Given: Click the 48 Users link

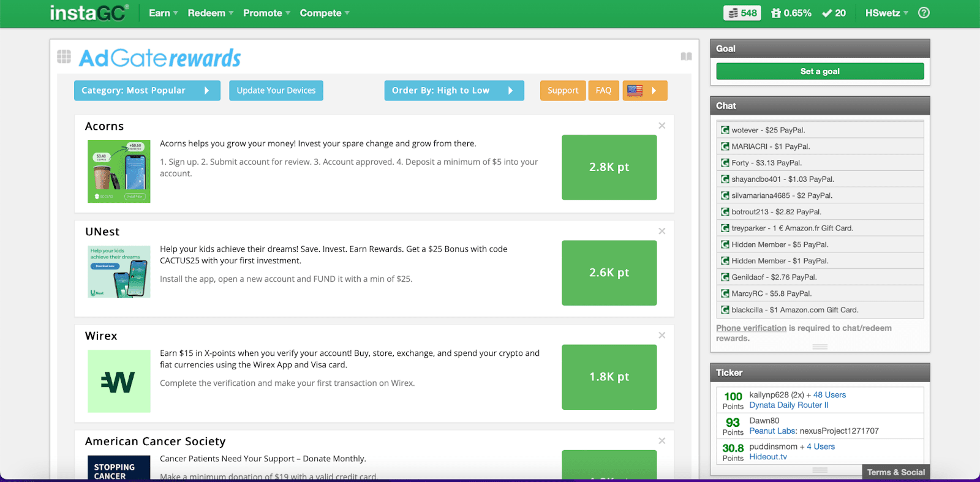Looking at the screenshot, I should coord(829,395).
